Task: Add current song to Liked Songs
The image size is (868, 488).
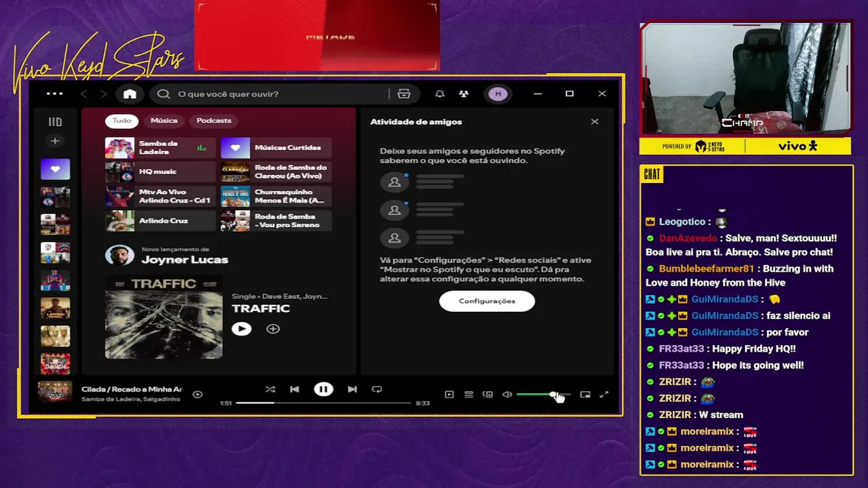Action: pos(197,394)
